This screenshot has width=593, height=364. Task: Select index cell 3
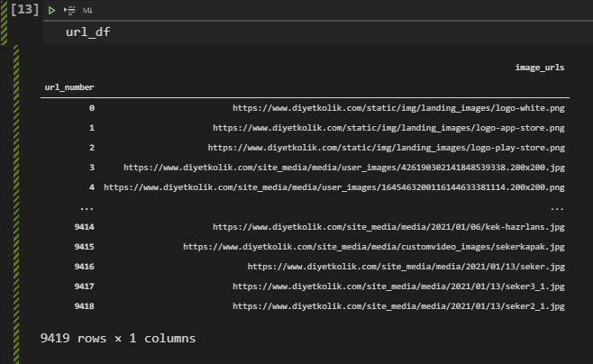[92, 168]
